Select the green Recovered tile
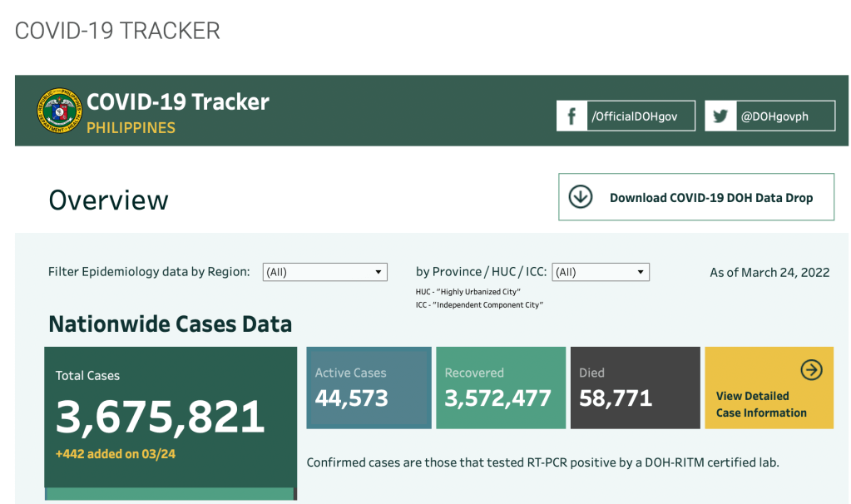 tap(497, 388)
